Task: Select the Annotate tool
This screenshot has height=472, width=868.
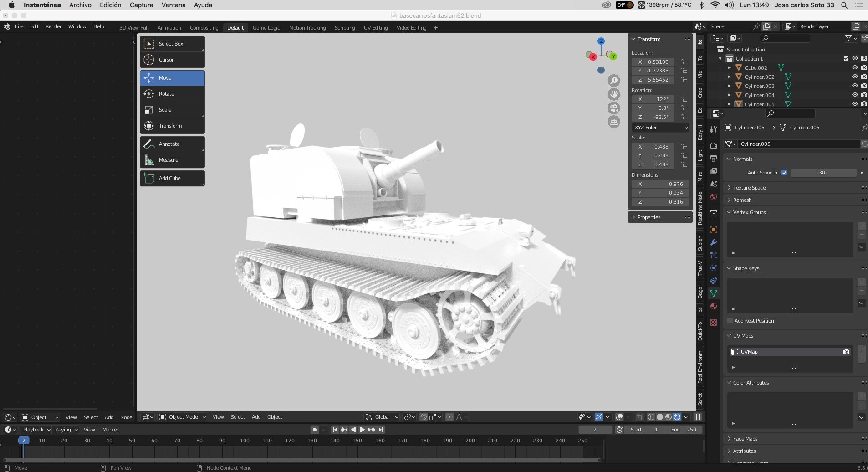Action: coord(172,144)
